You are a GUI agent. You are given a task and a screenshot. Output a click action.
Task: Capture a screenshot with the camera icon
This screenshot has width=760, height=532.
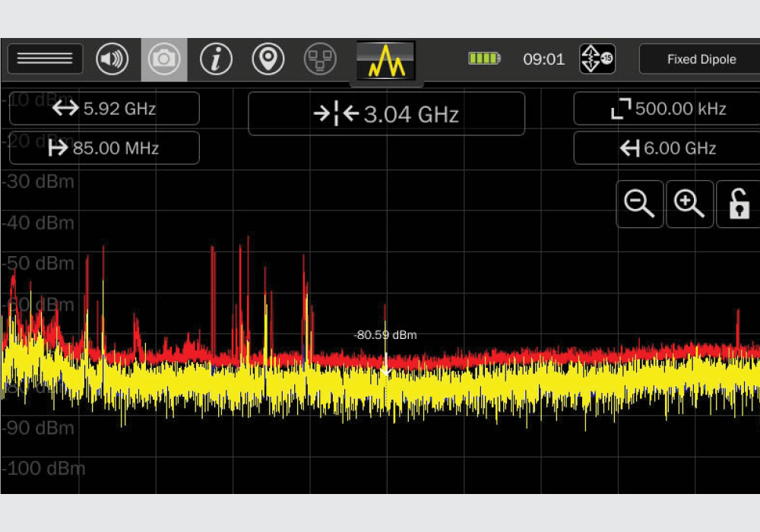[163, 59]
